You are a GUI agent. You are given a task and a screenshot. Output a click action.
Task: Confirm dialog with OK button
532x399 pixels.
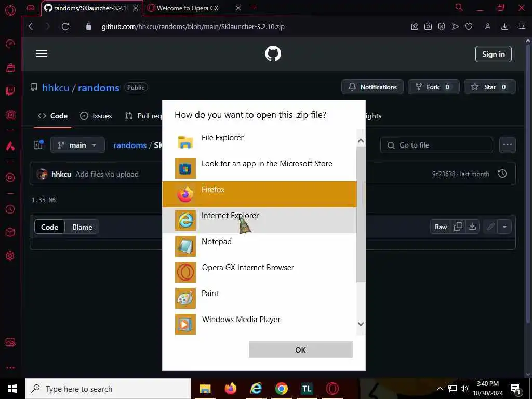301,350
